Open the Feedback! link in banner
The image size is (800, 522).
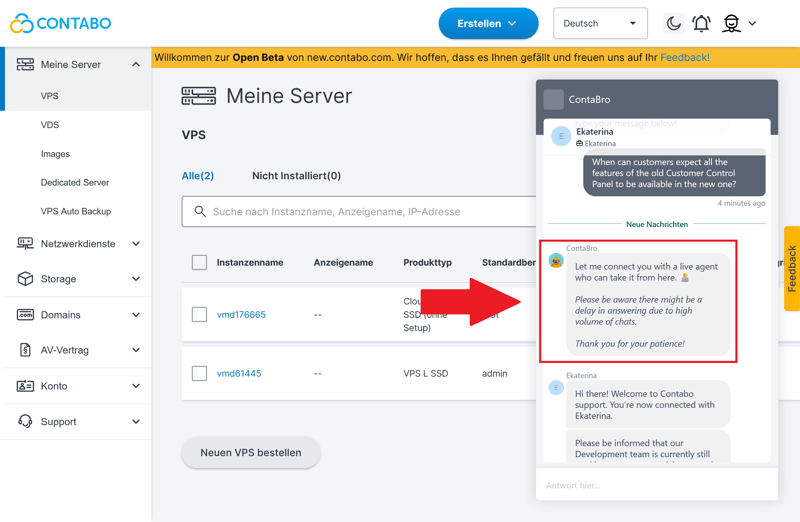[684, 58]
